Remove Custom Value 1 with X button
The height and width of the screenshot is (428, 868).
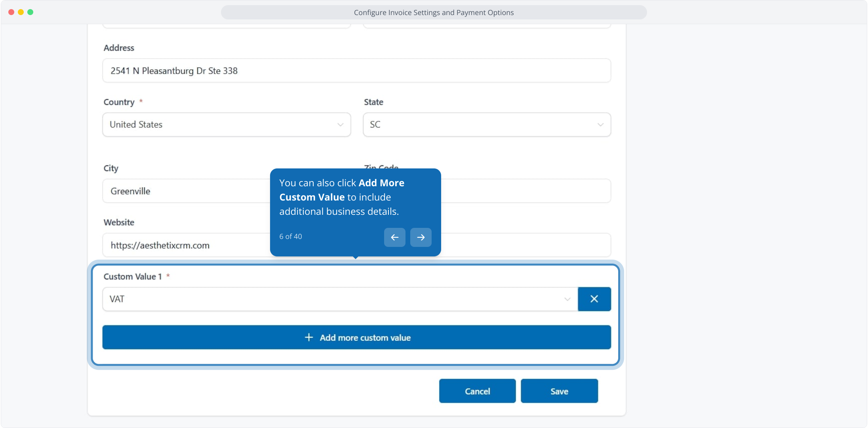coord(594,299)
